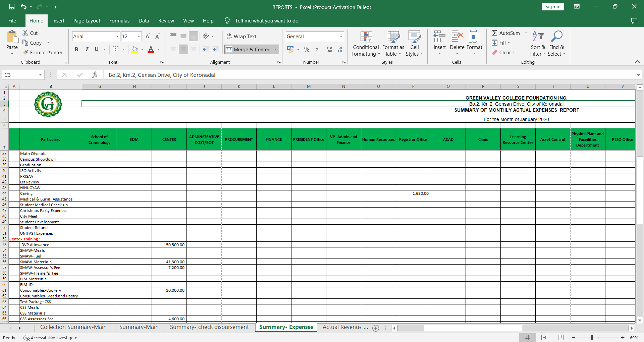Click the Copy button
The width and height of the screenshot is (644, 342).
point(32,43)
